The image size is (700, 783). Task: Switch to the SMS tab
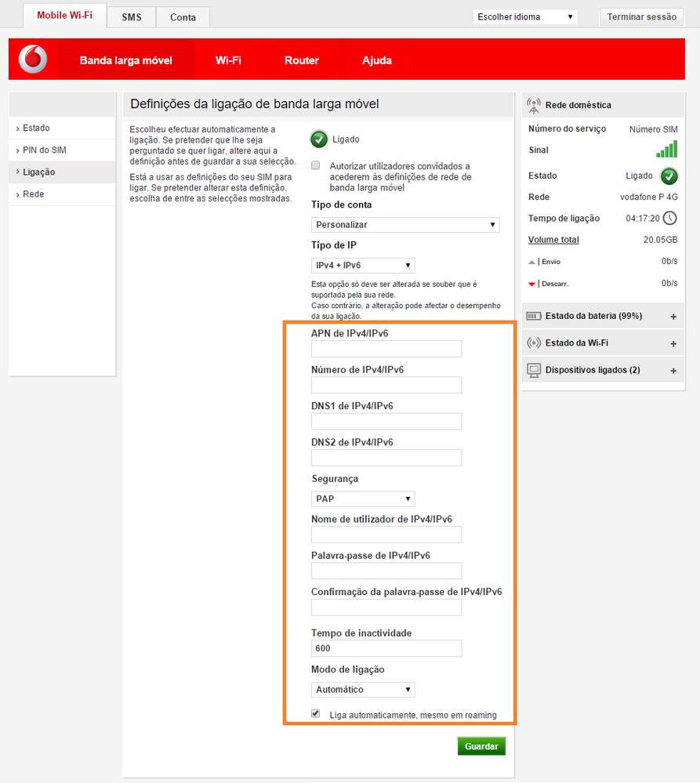click(131, 16)
